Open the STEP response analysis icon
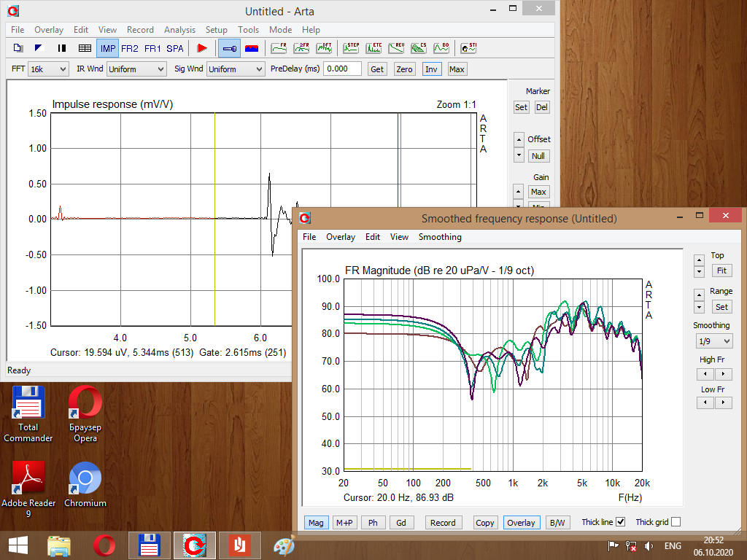 [x=352, y=48]
